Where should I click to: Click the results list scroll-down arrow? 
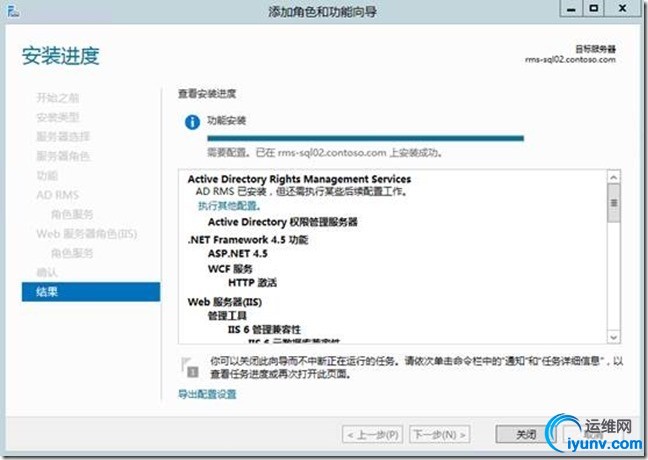[x=614, y=337]
